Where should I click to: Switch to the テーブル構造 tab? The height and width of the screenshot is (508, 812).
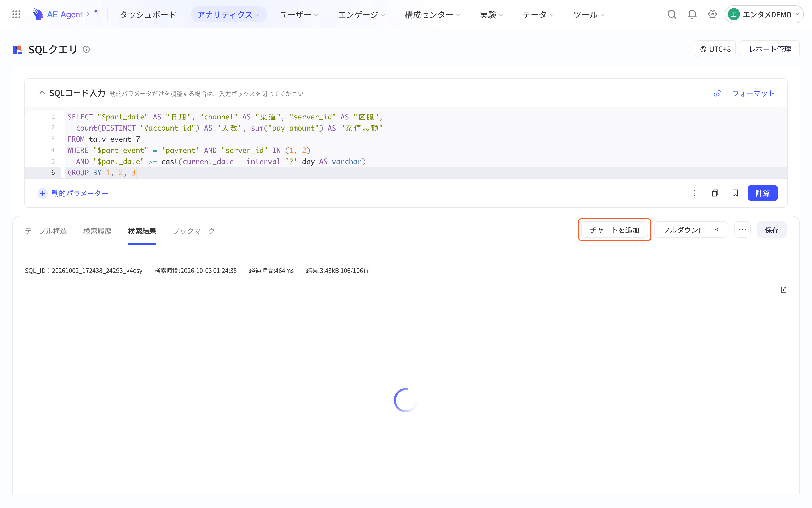pyautogui.click(x=46, y=231)
